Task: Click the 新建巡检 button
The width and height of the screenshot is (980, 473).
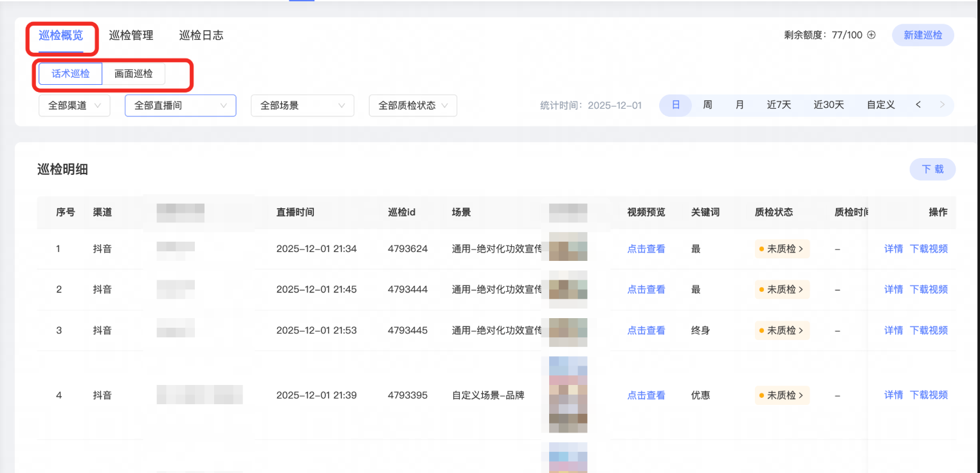Action: click(x=923, y=35)
